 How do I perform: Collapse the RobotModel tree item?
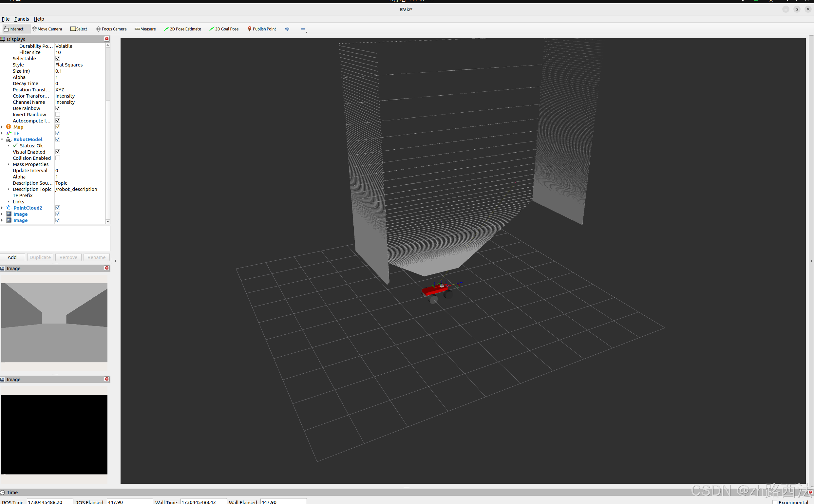pos(2,139)
